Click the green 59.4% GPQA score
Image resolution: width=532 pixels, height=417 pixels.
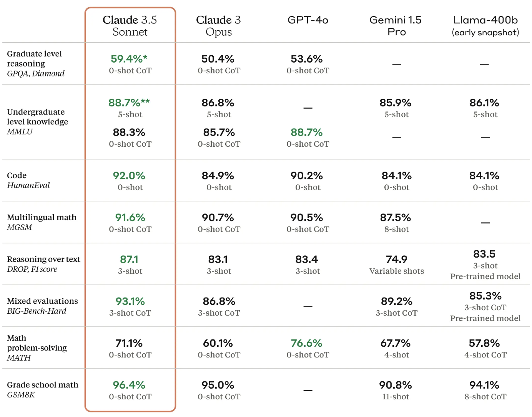[x=129, y=59]
